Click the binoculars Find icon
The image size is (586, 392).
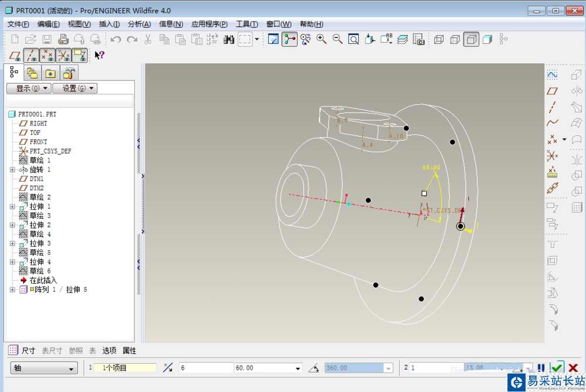229,39
